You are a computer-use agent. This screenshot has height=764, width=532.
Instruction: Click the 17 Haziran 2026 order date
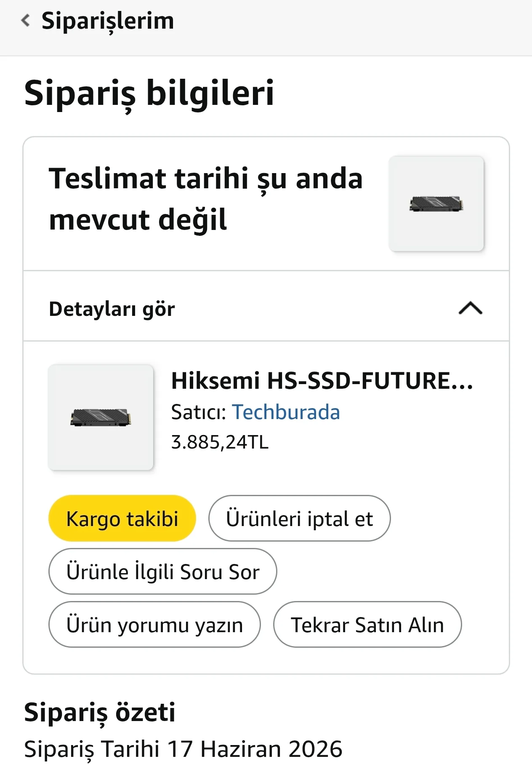coord(255,749)
